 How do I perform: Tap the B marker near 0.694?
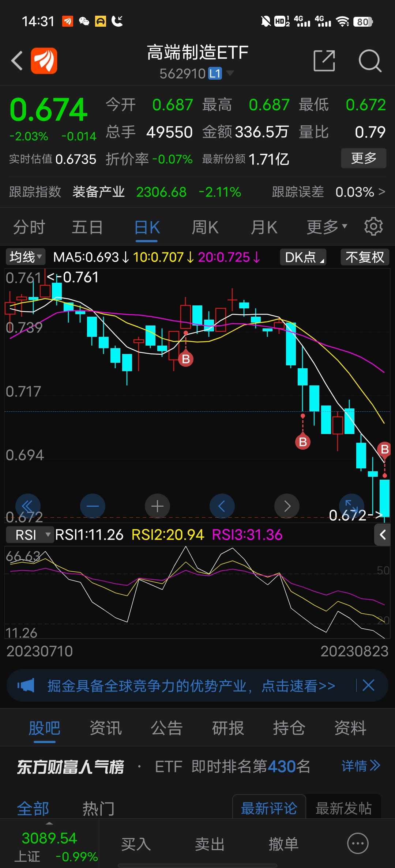(x=303, y=442)
